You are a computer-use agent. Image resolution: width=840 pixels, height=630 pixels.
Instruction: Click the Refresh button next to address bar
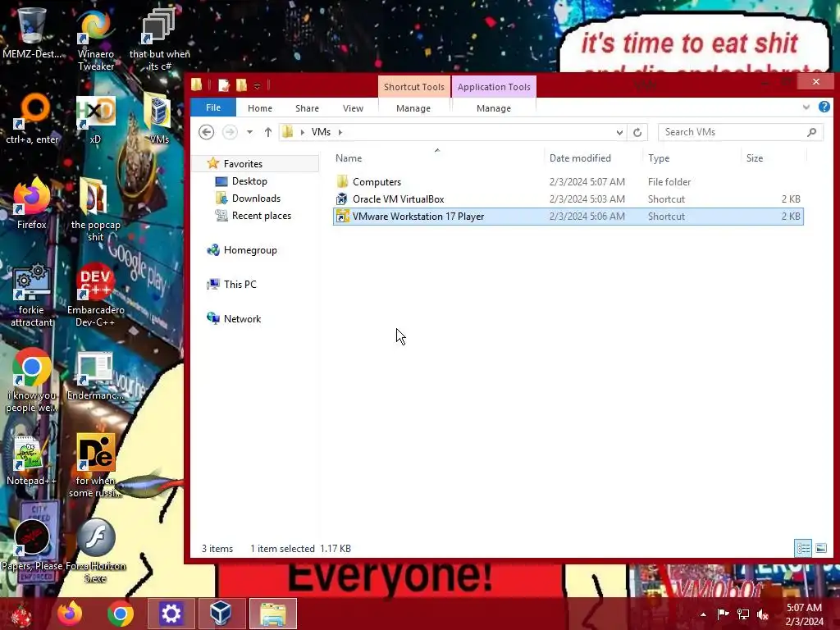637,132
